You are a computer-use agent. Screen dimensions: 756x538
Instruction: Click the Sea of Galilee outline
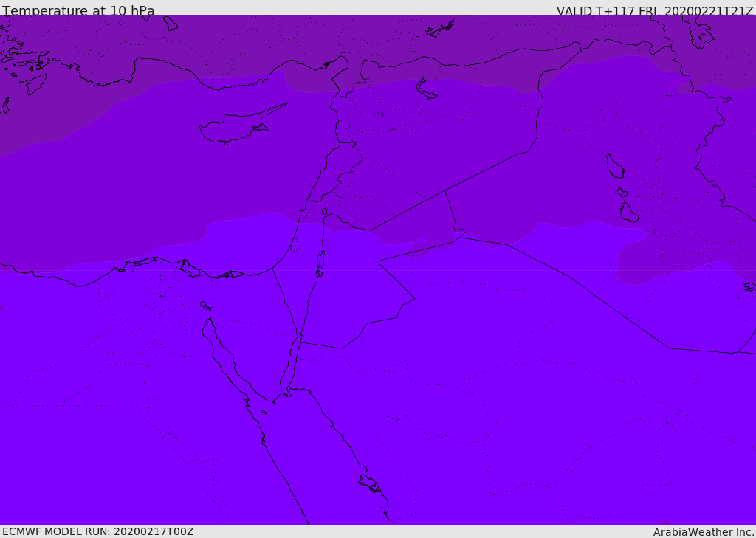click(324, 212)
